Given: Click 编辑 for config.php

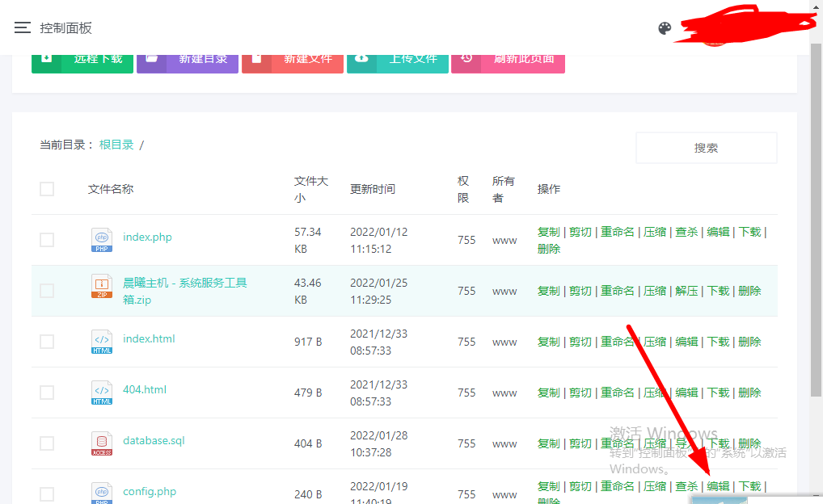Looking at the screenshot, I should 718,486.
